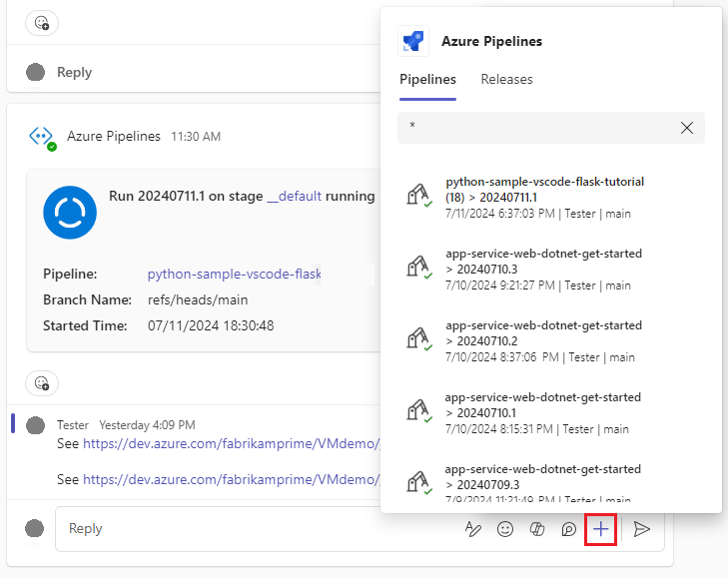Click the '7/10/2024 8:37:06 PM | Tester | main' line
The image size is (728, 578).
pyautogui.click(x=540, y=357)
